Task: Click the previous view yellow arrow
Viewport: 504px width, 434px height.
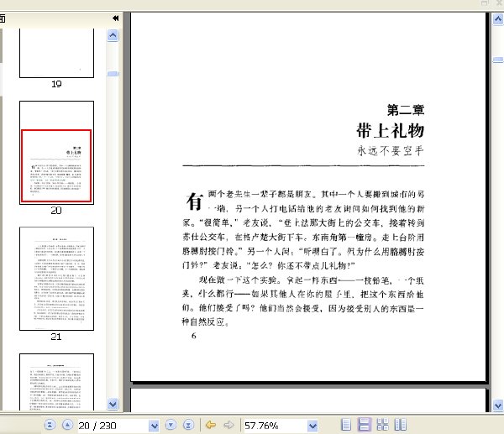Action: pos(211,425)
